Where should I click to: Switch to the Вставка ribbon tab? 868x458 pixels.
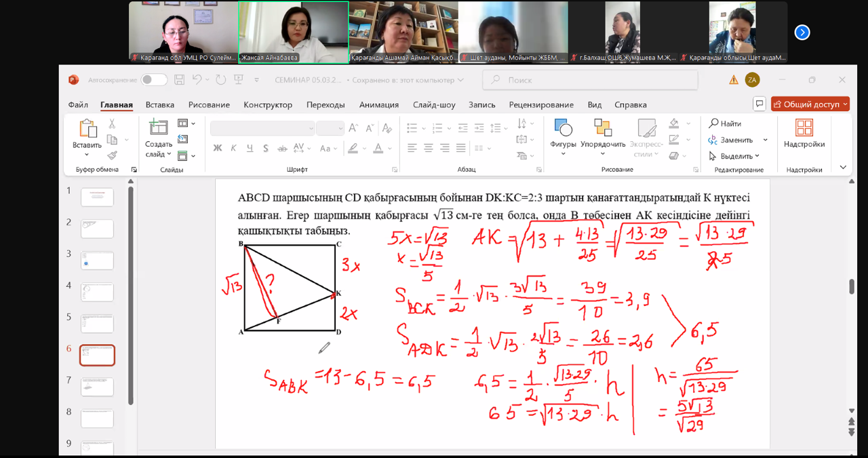click(x=159, y=104)
